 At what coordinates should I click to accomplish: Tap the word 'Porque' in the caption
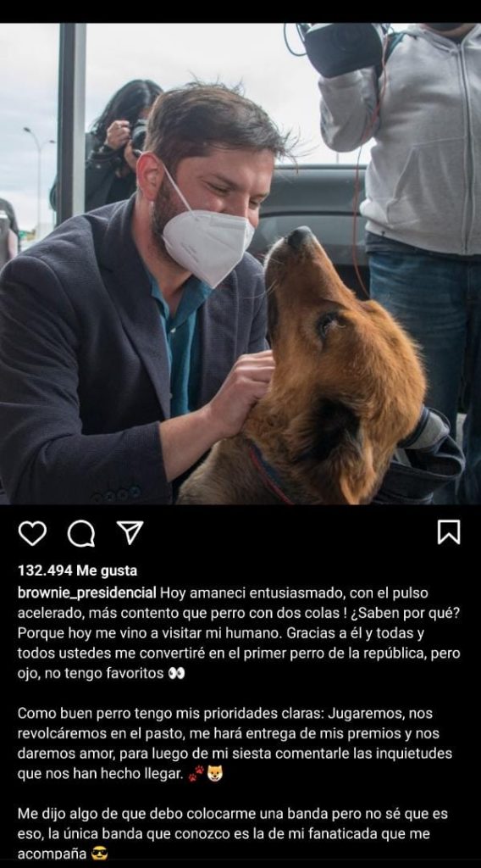[x=38, y=632]
